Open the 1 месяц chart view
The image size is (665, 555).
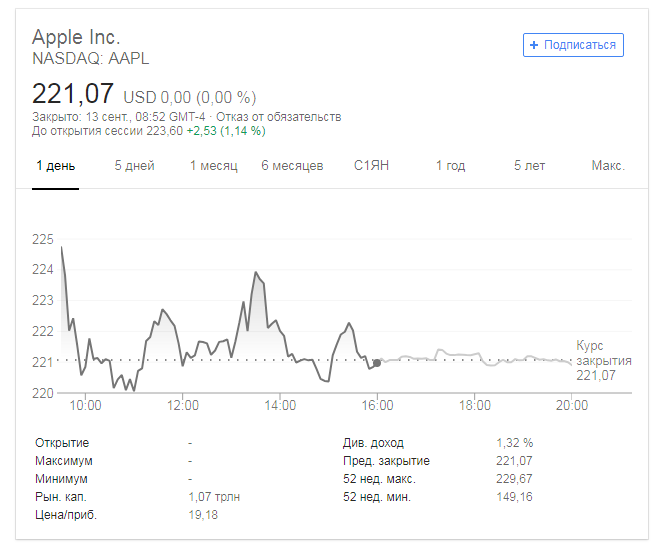click(213, 165)
